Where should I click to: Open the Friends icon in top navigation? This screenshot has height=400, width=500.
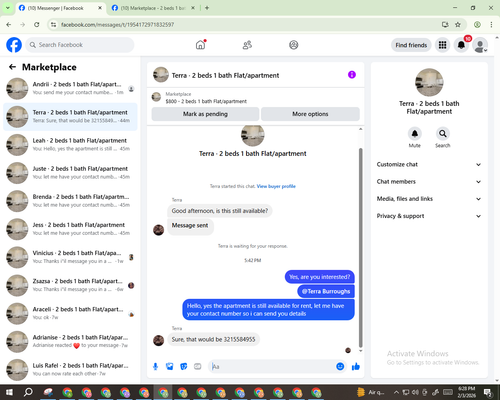coord(247,45)
